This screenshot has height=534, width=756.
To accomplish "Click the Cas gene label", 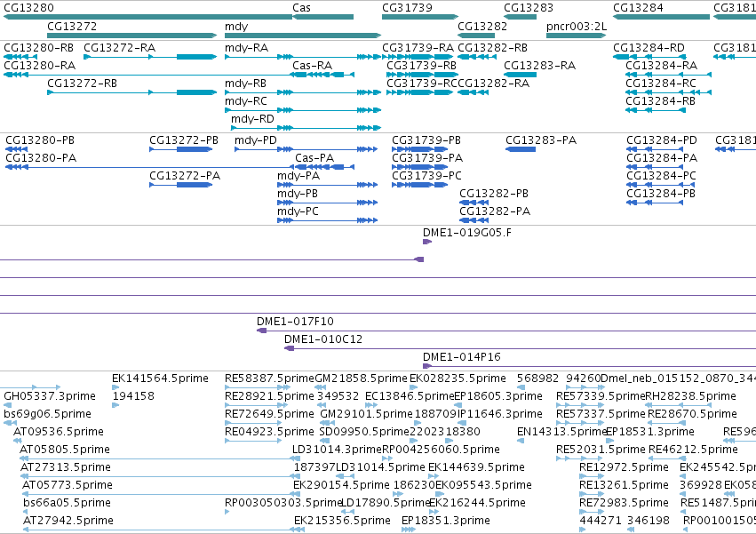I will 301,8.
